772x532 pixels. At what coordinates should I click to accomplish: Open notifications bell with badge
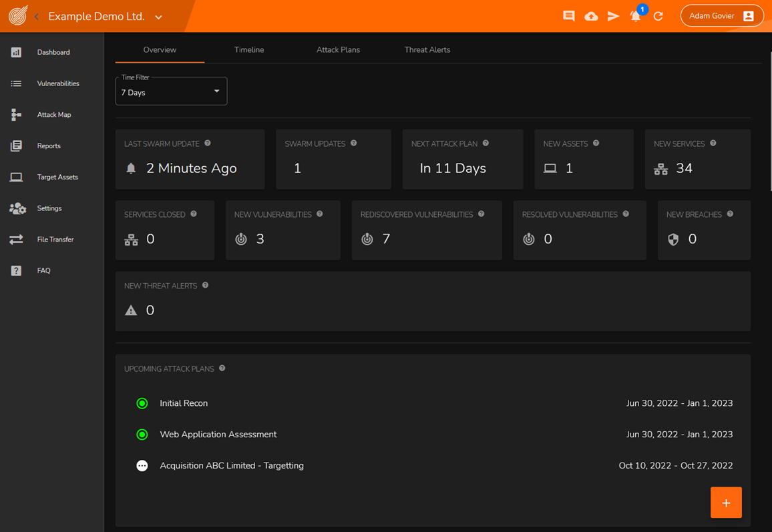point(636,16)
